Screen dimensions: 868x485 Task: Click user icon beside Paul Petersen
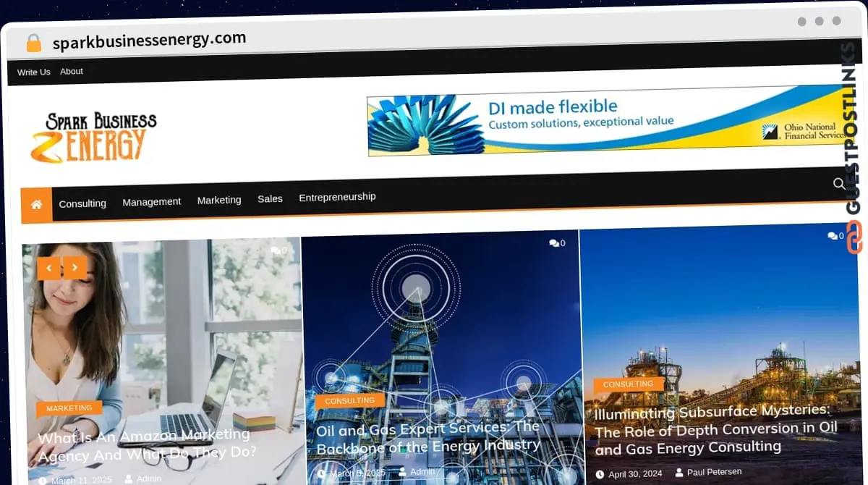pos(679,473)
